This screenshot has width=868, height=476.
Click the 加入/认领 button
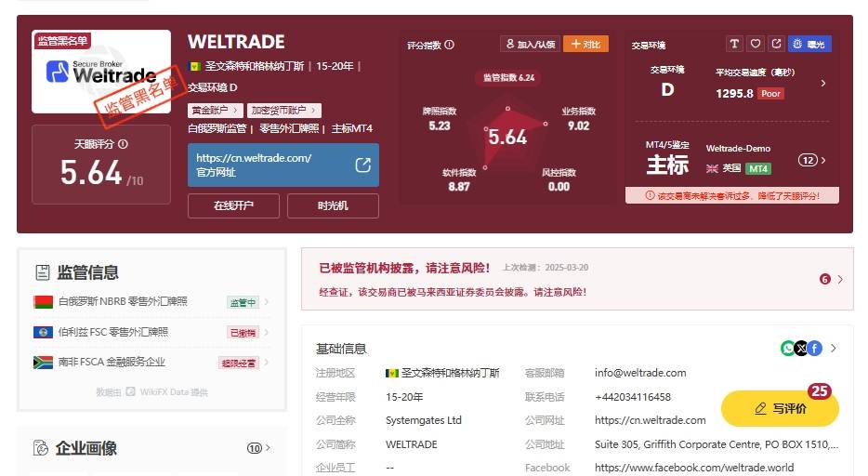pos(531,45)
